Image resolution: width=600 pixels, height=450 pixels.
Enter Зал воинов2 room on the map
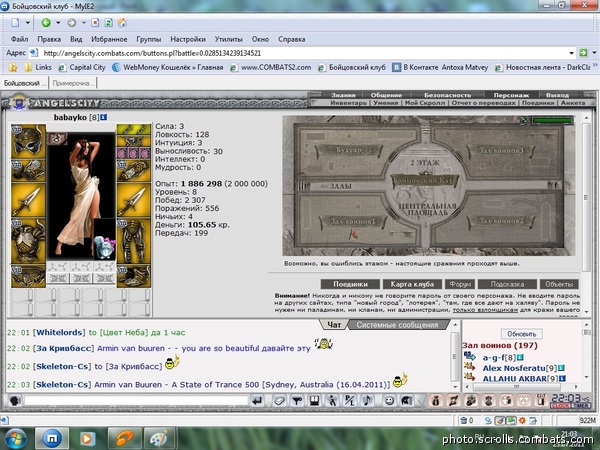click(501, 221)
